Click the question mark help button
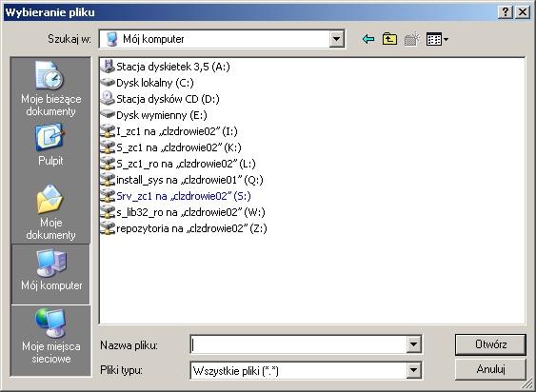Image resolution: width=536 pixels, height=392 pixels. click(x=506, y=12)
